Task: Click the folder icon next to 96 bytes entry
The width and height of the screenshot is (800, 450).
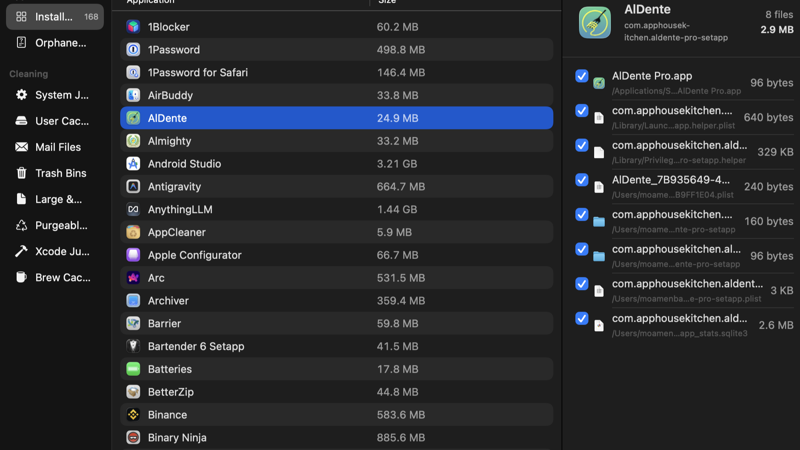Action: coord(599,256)
